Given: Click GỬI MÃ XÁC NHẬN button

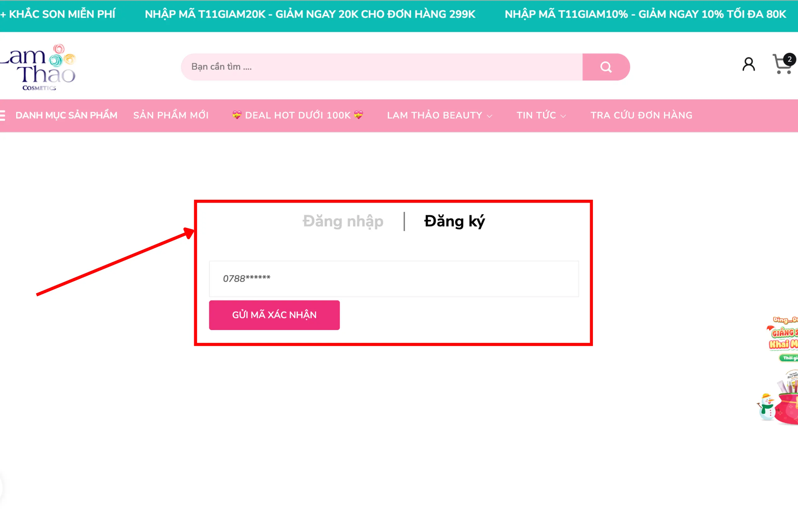Looking at the screenshot, I should point(274,315).
